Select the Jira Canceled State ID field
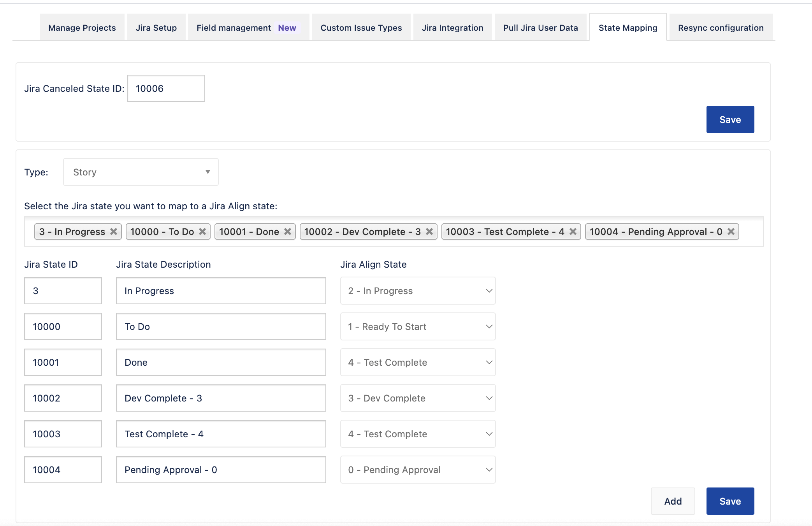The height and width of the screenshot is (526, 812). point(165,88)
